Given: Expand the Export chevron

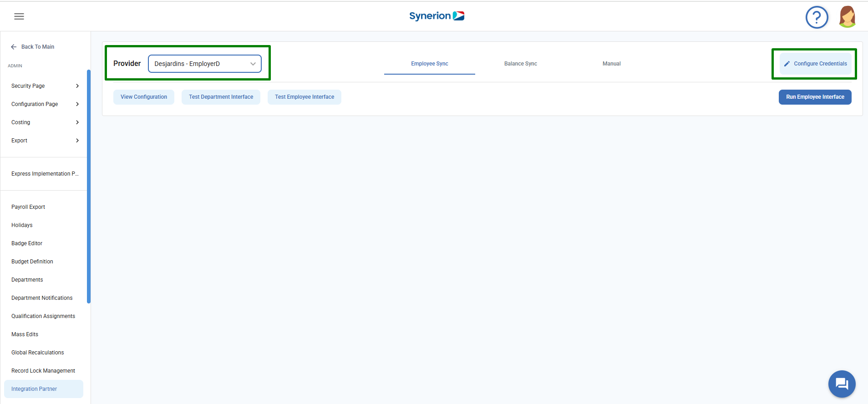Looking at the screenshot, I should pyautogui.click(x=77, y=141).
